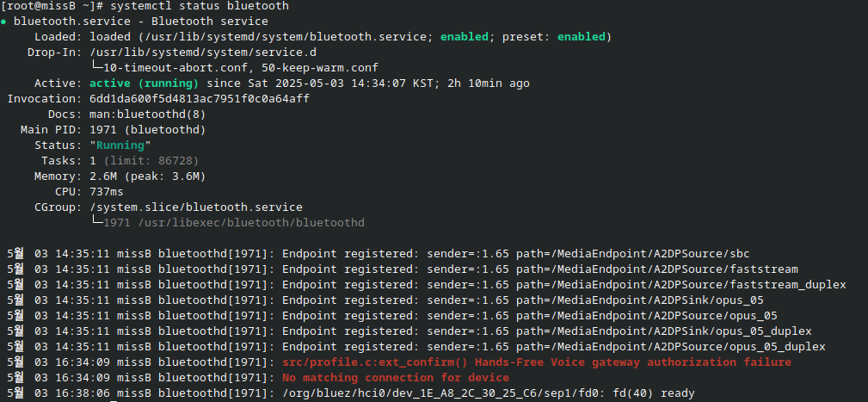Click the 'systemctl status bluetooth' command text
Screen dimensions: 868x402
tap(200, 6)
